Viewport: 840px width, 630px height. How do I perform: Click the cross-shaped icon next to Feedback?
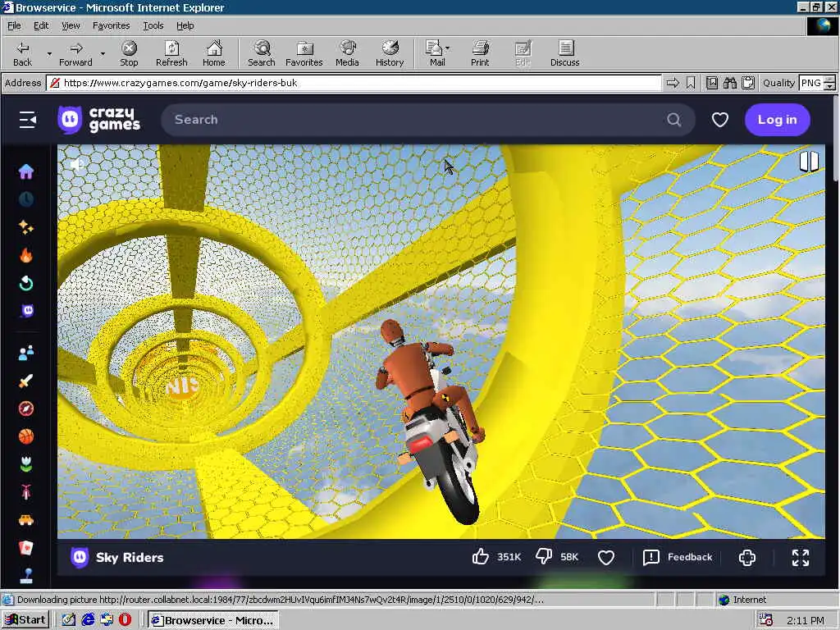tap(746, 558)
